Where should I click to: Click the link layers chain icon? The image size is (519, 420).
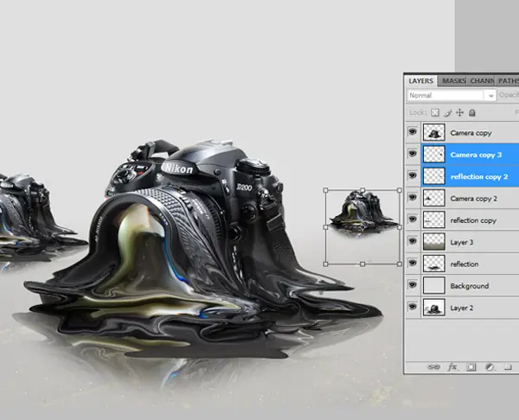[x=433, y=367]
